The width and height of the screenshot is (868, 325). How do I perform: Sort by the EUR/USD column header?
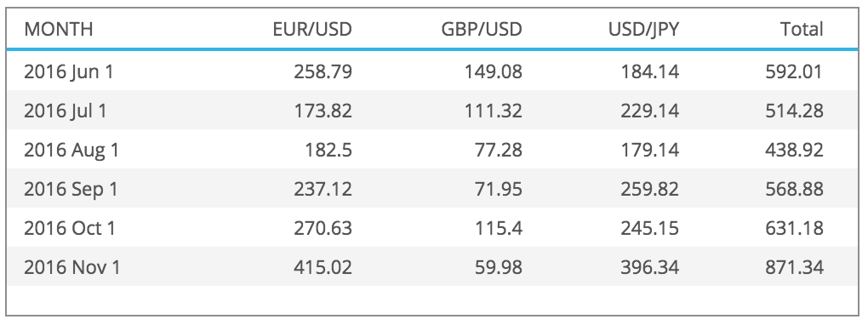coord(312,29)
